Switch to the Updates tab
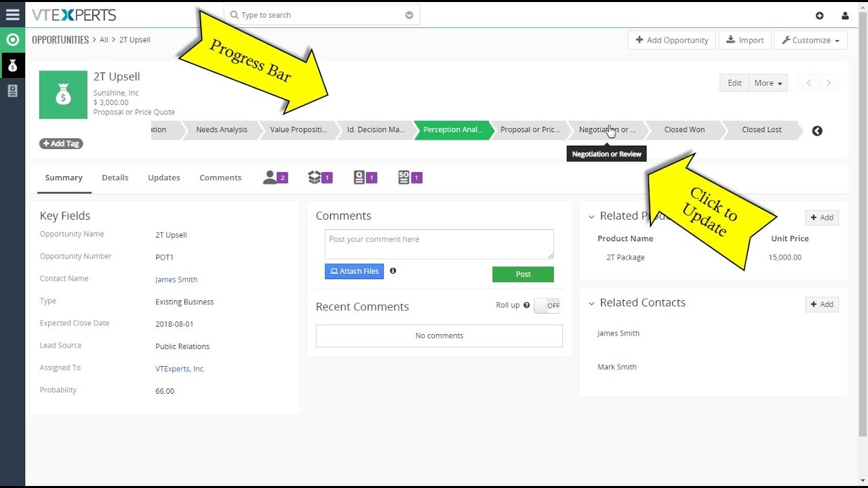 [x=164, y=178]
